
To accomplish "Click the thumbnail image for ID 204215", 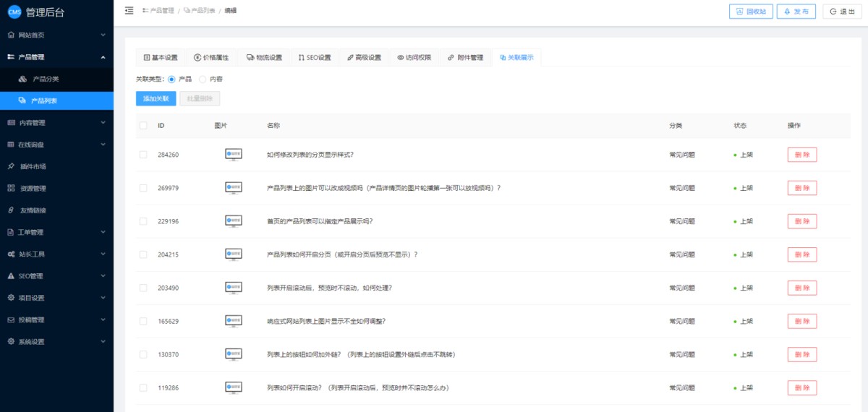I will [x=234, y=254].
